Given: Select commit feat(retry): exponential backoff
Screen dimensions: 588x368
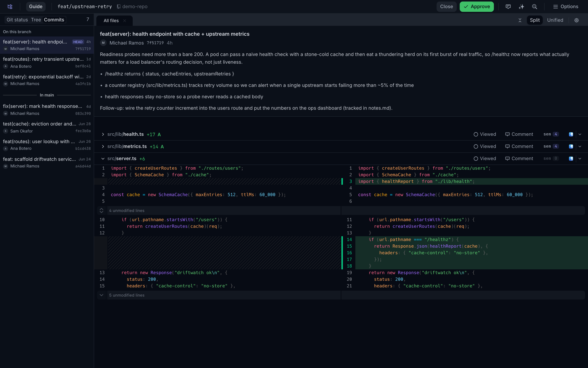Looking at the screenshot, I should 47,80.
